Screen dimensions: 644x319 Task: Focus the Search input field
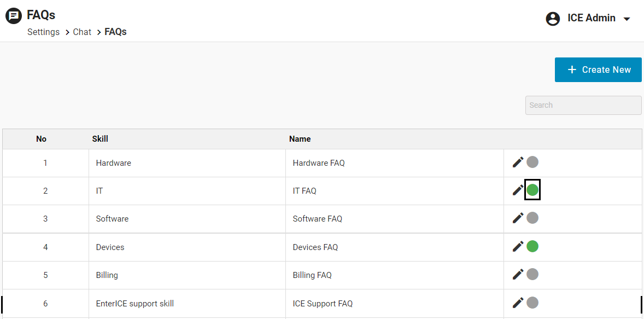pyautogui.click(x=583, y=105)
